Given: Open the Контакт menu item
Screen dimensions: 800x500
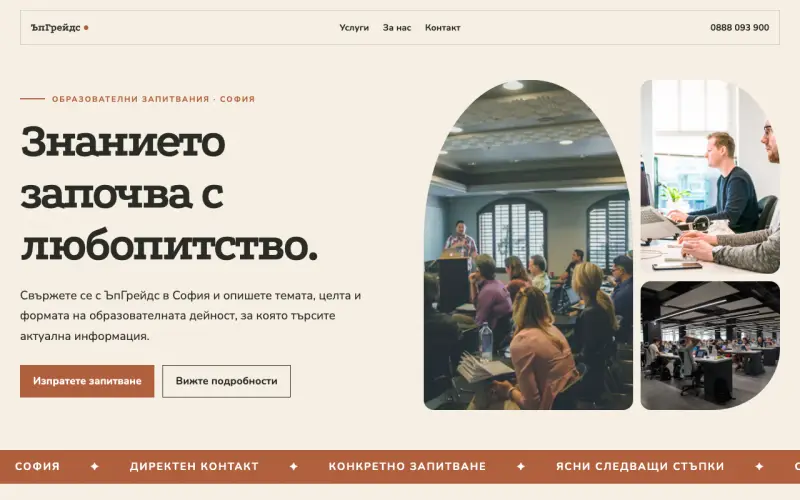Looking at the screenshot, I should pyautogui.click(x=442, y=28).
